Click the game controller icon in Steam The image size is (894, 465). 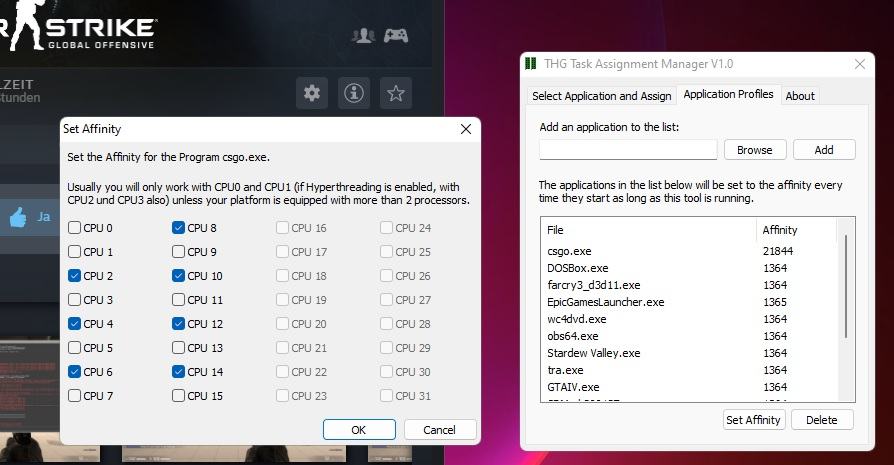(x=396, y=36)
